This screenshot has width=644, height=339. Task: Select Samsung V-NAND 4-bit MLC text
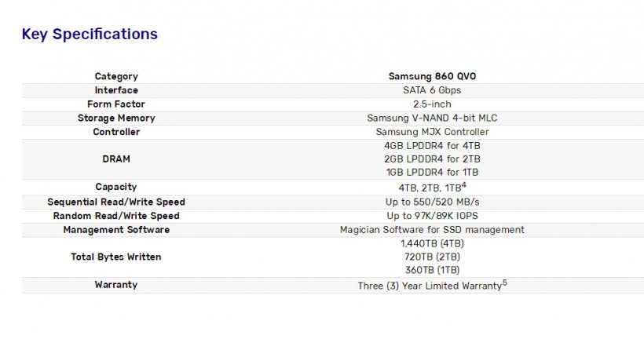click(x=432, y=118)
